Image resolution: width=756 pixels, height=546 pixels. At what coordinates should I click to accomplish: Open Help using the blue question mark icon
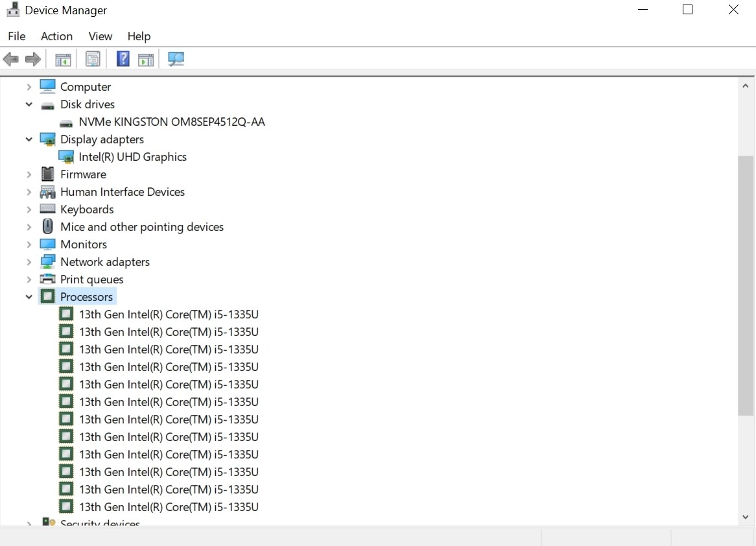pos(123,58)
